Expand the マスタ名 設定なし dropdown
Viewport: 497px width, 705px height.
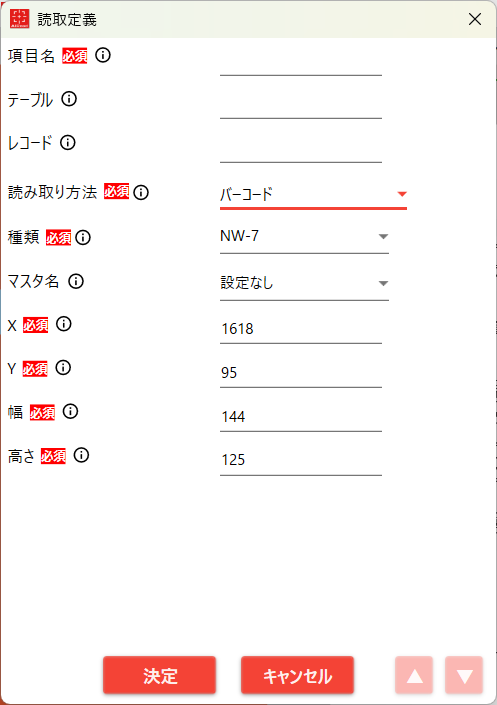click(304, 284)
